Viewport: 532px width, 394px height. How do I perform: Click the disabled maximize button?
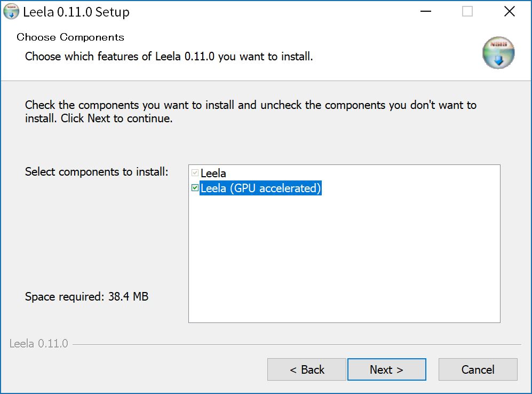point(467,12)
